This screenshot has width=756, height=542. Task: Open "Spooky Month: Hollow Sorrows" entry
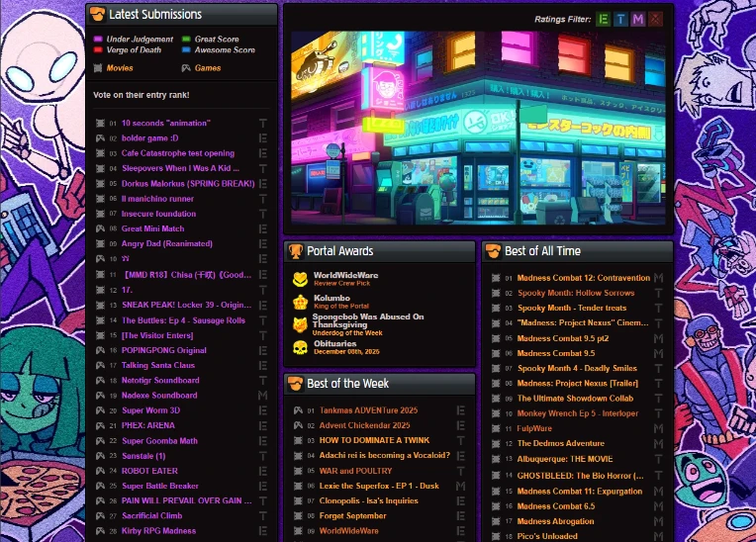(x=575, y=293)
